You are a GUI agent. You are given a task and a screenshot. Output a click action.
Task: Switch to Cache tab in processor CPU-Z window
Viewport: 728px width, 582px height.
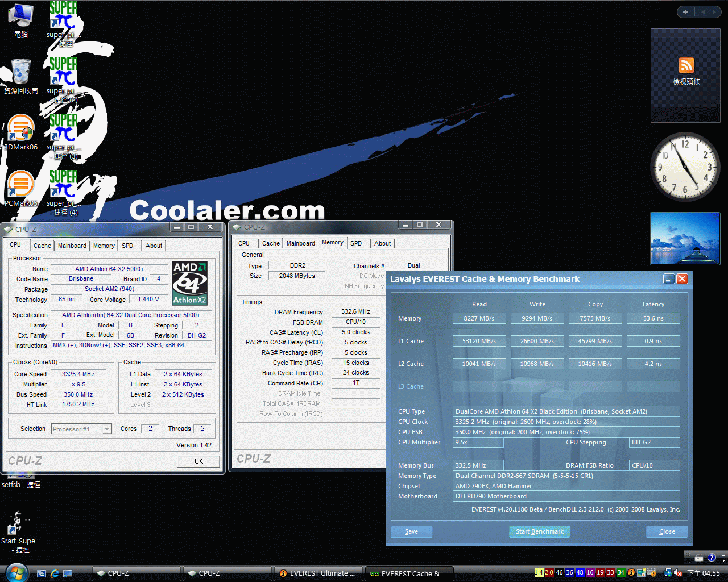coord(42,246)
